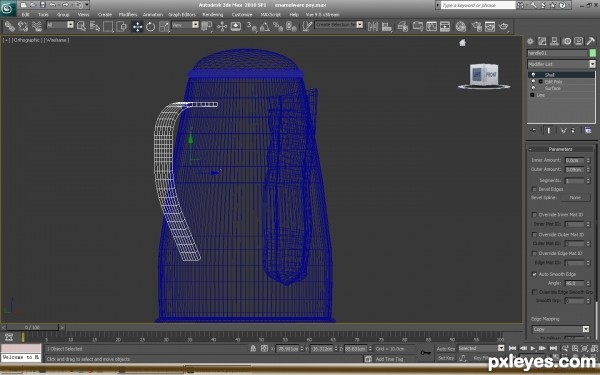Click Play Animation button
Screen dimensions: 600x375
click(x=533, y=348)
